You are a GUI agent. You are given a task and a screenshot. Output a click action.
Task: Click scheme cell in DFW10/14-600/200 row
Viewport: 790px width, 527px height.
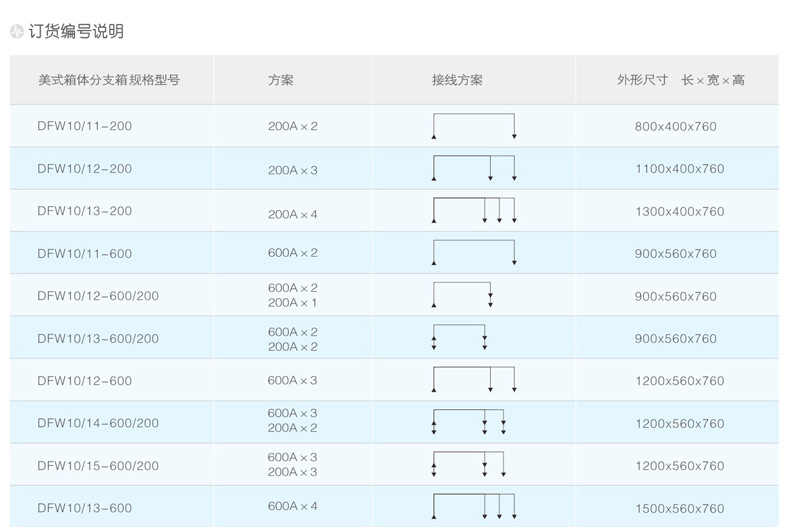click(x=293, y=421)
